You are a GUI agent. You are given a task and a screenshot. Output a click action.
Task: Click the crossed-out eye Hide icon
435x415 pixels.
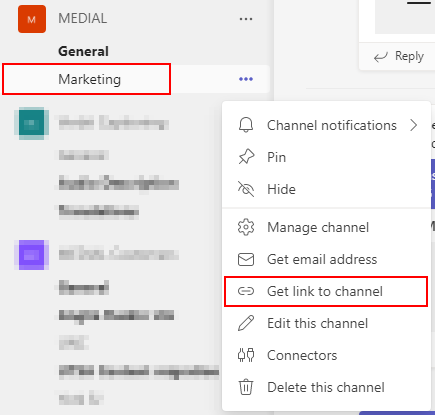[246, 189]
